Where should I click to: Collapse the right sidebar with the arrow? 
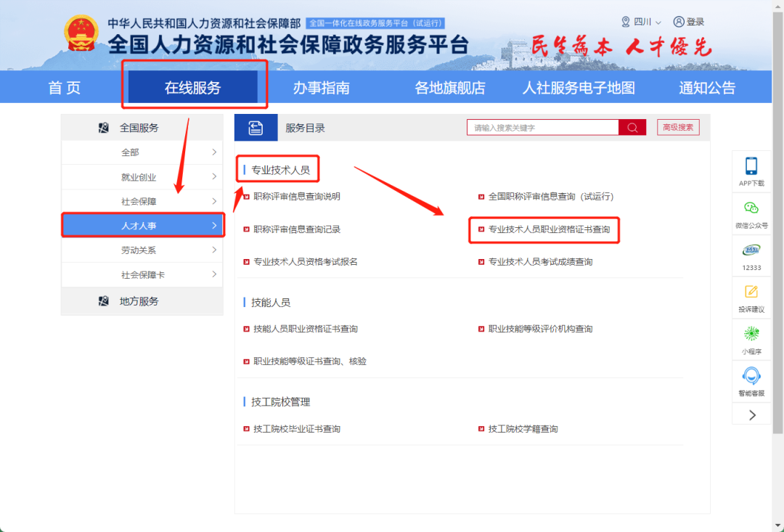click(751, 414)
